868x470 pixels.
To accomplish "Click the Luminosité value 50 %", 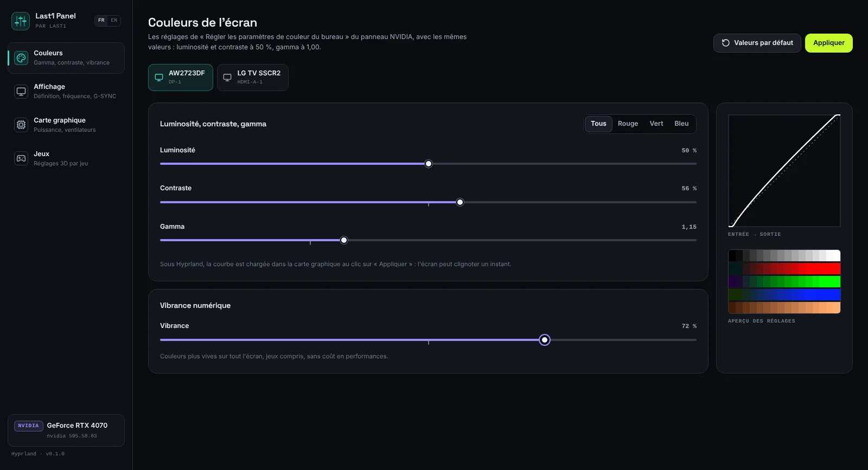I will [x=689, y=151].
